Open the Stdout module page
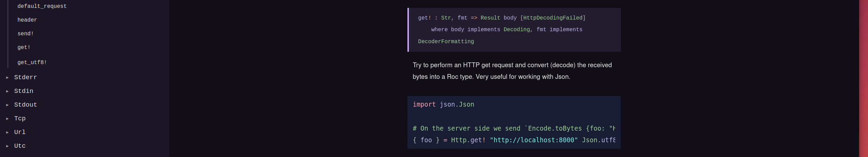 [25, 105]
